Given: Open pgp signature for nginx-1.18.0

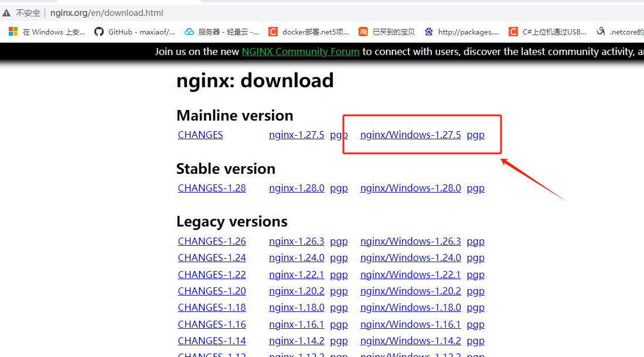Looking at the screenshot, I should click(x=339, y=308).
